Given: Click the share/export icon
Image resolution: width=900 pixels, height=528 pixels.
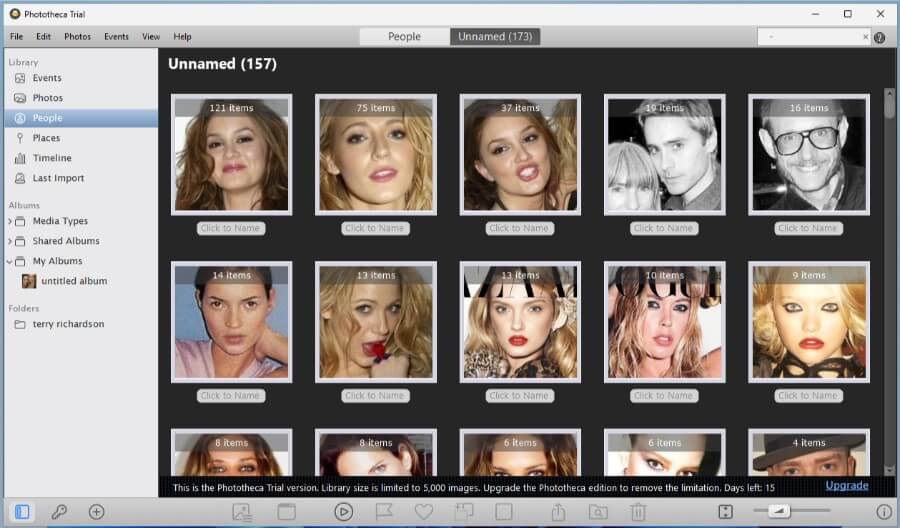Looking at the screenshot, I should (559, 512).
